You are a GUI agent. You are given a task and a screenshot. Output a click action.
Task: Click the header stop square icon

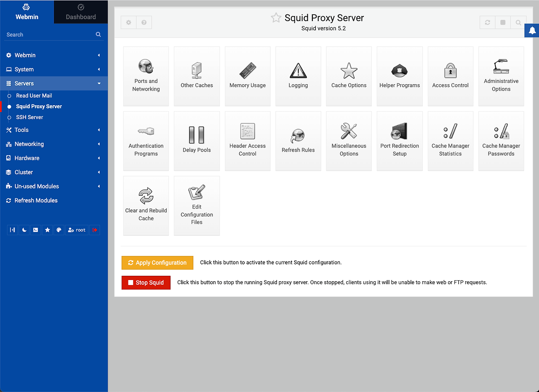tap(503, 22)
